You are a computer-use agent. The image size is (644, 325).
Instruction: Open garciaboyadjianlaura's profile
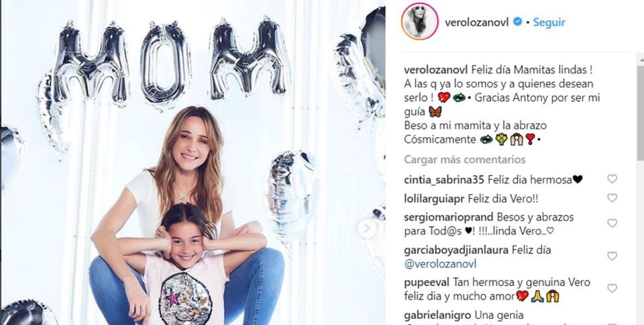point(456,250)
